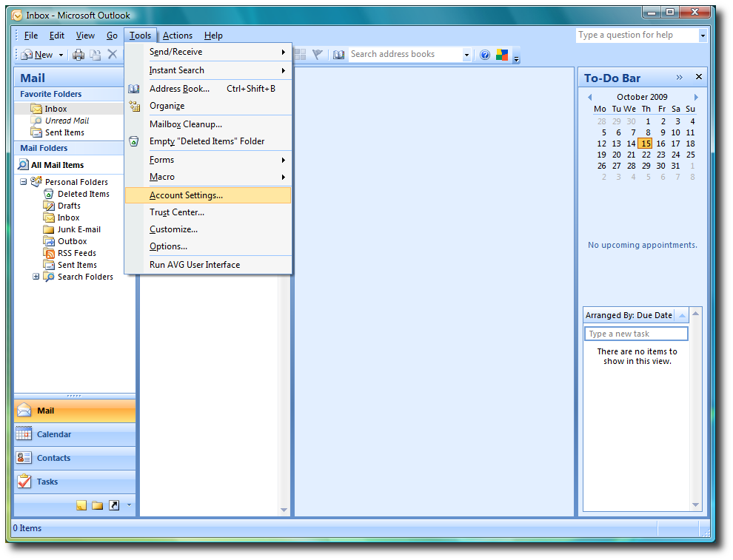Switch to Tasks pane button

tap(75, 482)
